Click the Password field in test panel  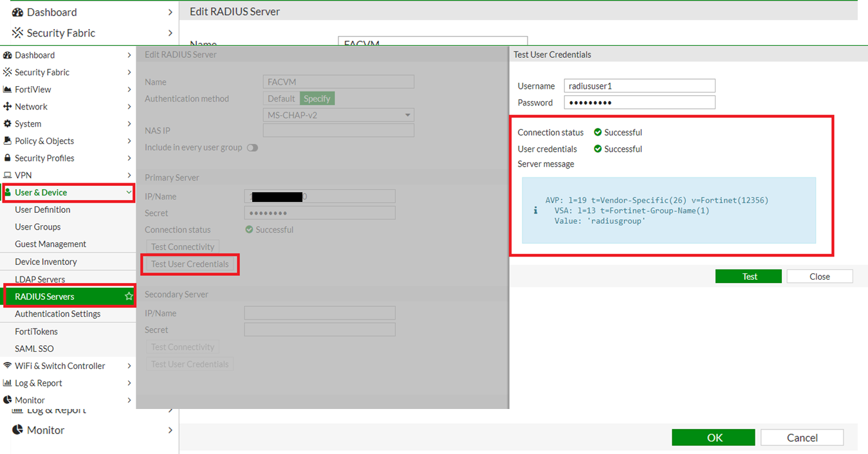pos(640,103)
